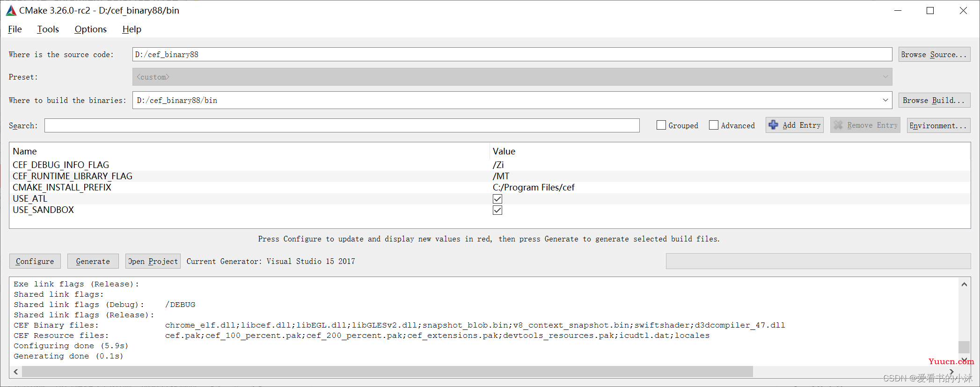
Task: Minimize the CMake window
Action: click(x=898, y=10)
